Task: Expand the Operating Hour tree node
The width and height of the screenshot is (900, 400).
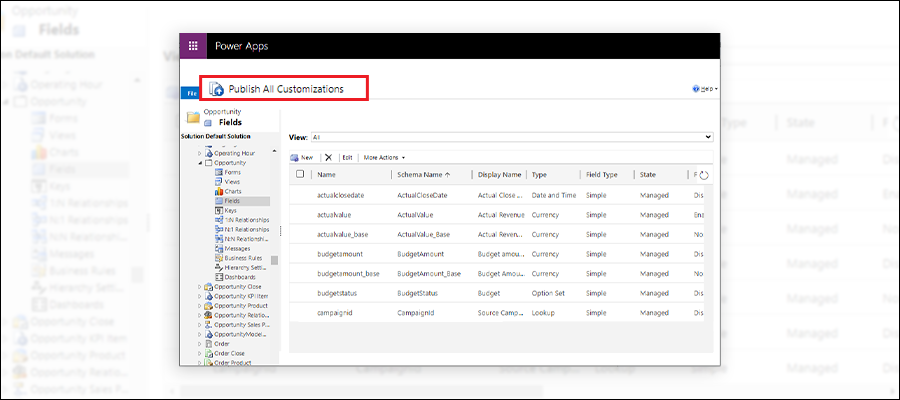Action: click(x=200, y=154)
